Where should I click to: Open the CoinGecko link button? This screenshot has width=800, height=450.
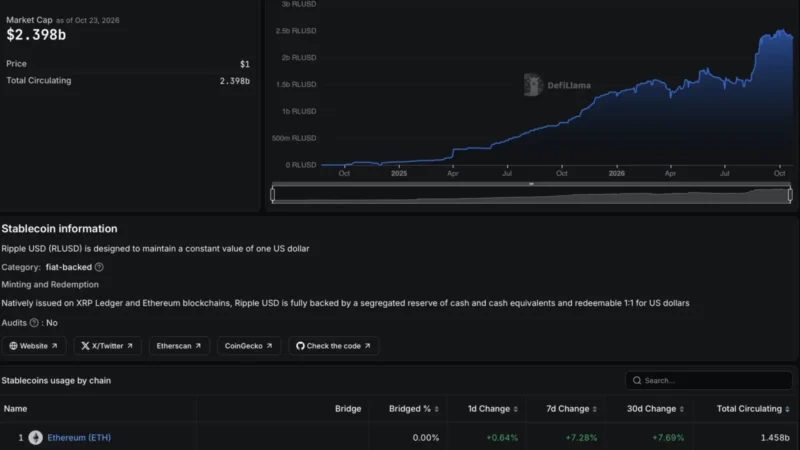(248, 346)
